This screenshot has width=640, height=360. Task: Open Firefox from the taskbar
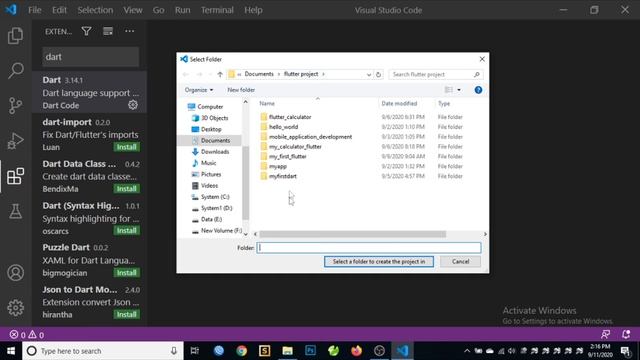(x=356, y=351)
